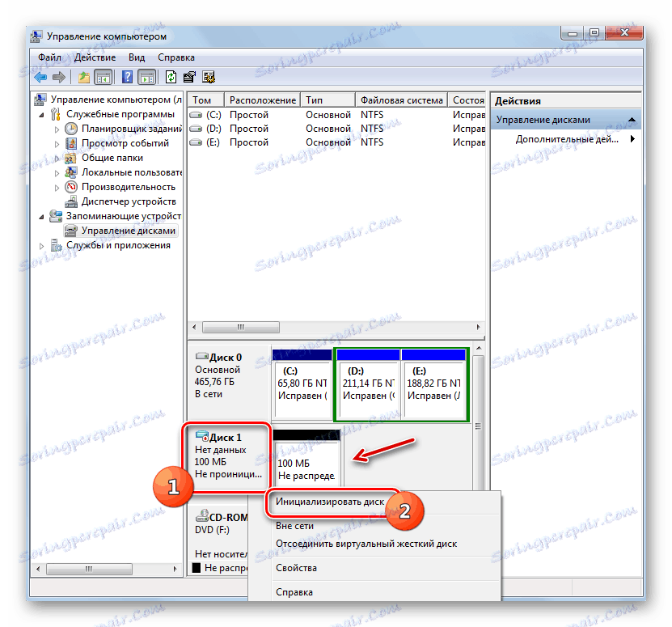The width and height of the screenshot is (672, 627).
Task: Click the drive icon for volume (D:)
Action: (196, 129)
